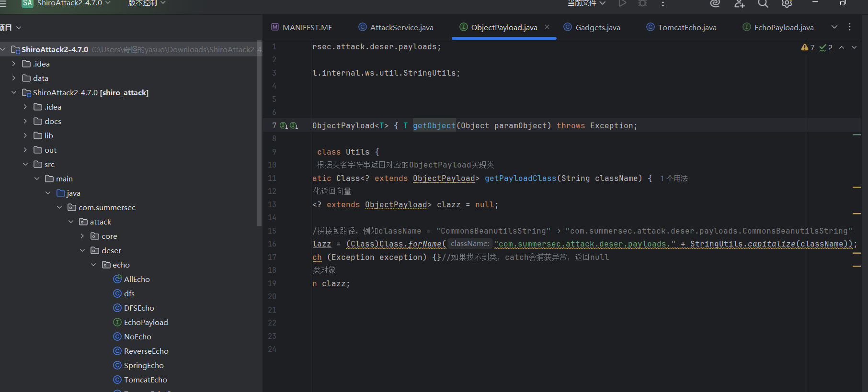Show the hidden editor tabs list chevron
Viewport: 868px width, 392px height.
coord(834,27)
